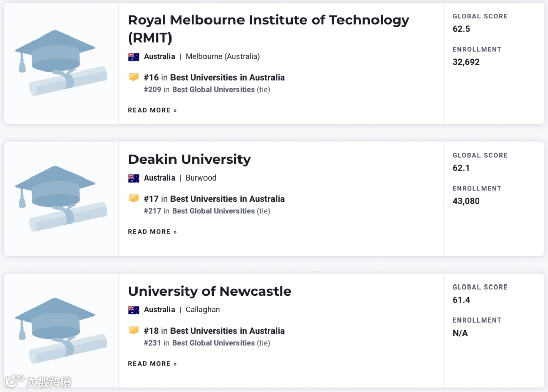Image resolution: width=548 pixels, height=392 pixels.
Task: Click the Deakin University graduation cap image
Action: (x=61, y=199)
